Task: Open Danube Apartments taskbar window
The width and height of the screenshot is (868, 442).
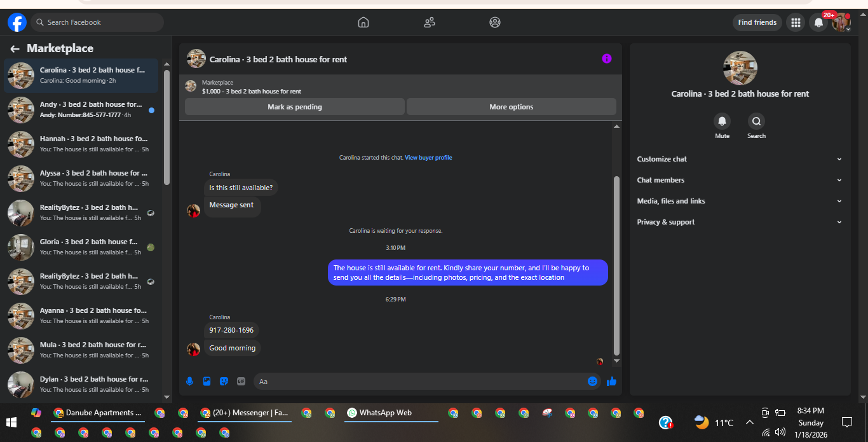Action: [98, 413]
